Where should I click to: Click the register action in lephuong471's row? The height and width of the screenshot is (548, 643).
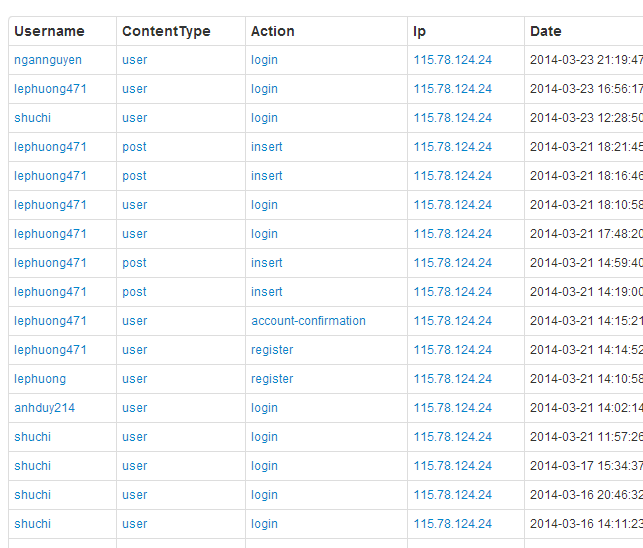(272, 350)
